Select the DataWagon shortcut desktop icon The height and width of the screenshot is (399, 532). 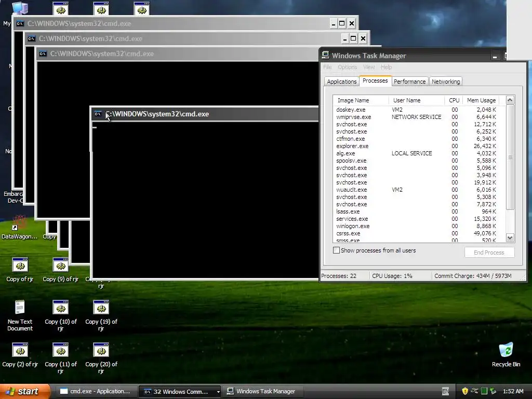[x=19, y=228]
